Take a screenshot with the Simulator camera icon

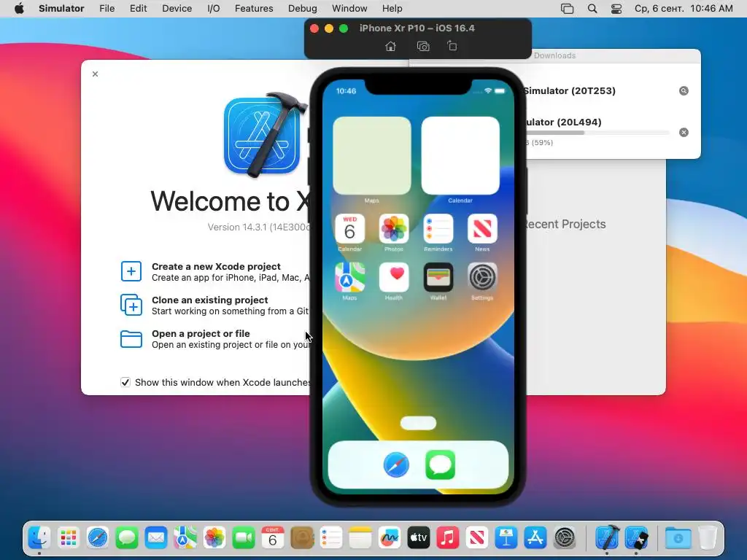(x=423, y=46)
